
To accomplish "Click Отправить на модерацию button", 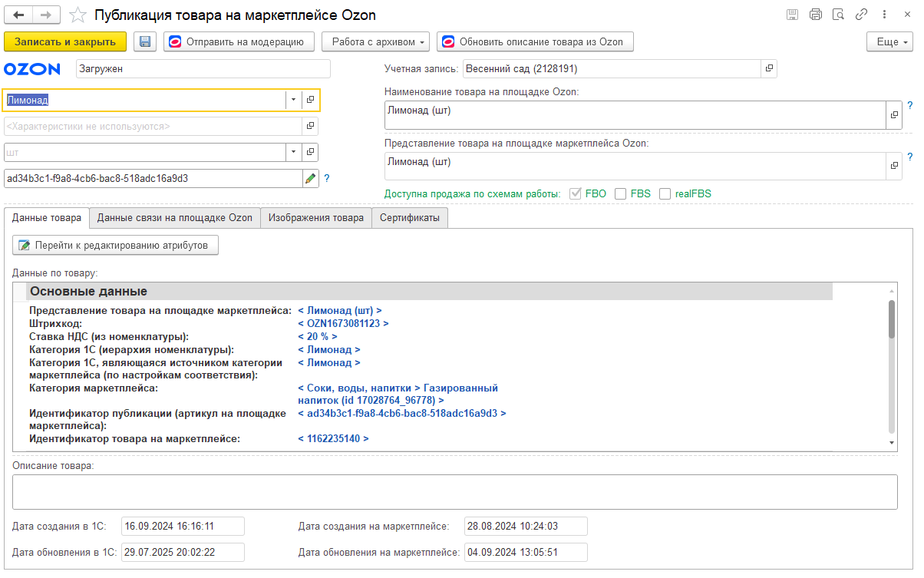I will click(x=239, y=41).
